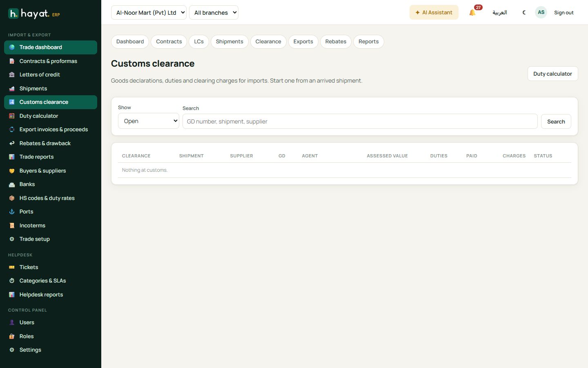Switch to the Clearance tab
588x368 pixels.
pyautogui.click(x=268, y=42)
